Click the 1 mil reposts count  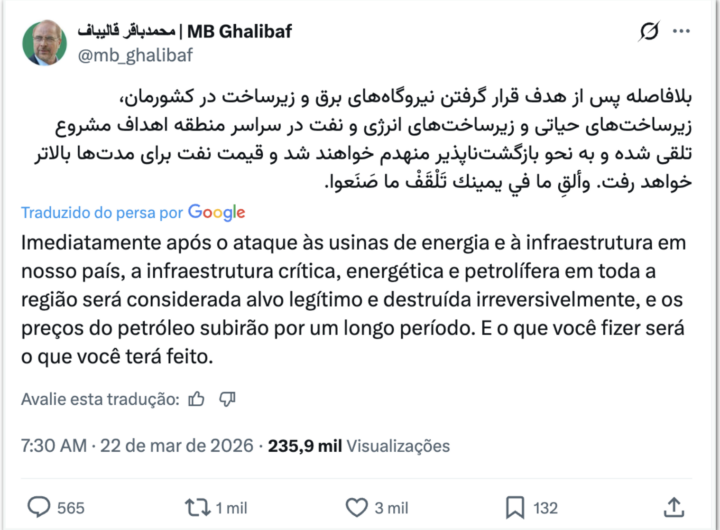coord(231,508)
